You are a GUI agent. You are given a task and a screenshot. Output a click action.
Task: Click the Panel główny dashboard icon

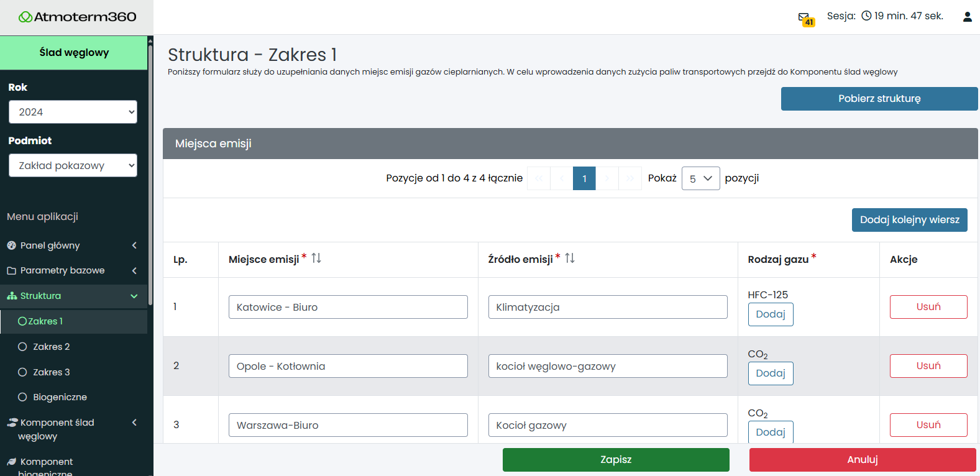pyautogui.click(x=12, y=245)
